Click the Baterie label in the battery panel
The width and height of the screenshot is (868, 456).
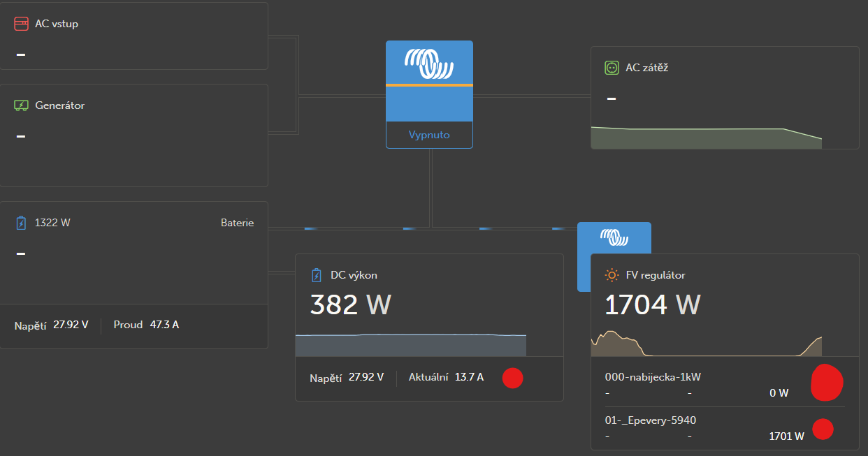click(x=237, y=223)
